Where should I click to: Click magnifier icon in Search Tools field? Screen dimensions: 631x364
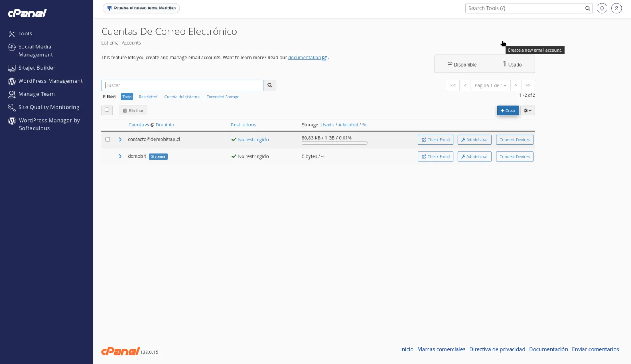click(587, 8)
